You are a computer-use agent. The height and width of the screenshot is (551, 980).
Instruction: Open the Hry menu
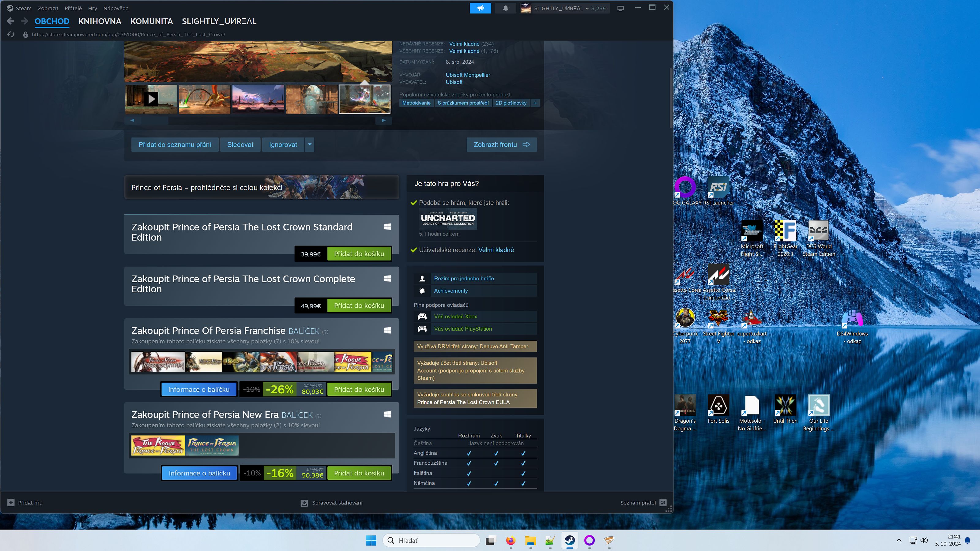coord(92,8)
